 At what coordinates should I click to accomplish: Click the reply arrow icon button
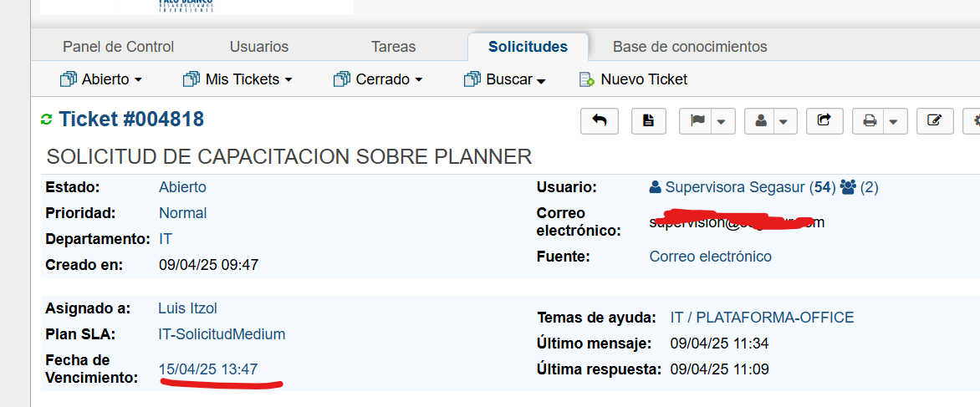click(600, 121)
